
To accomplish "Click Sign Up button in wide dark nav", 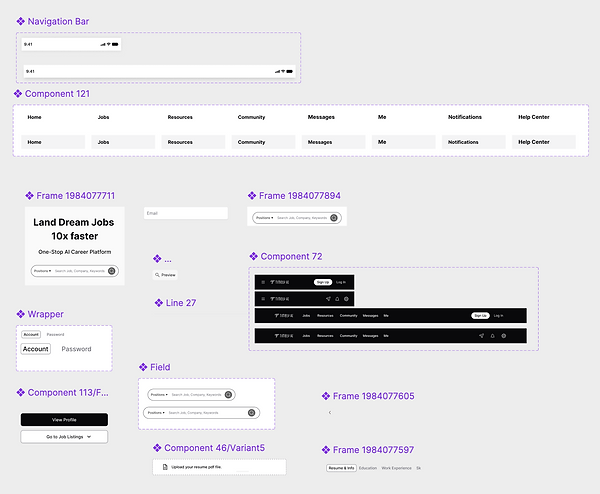I will [x=480, y=316].
